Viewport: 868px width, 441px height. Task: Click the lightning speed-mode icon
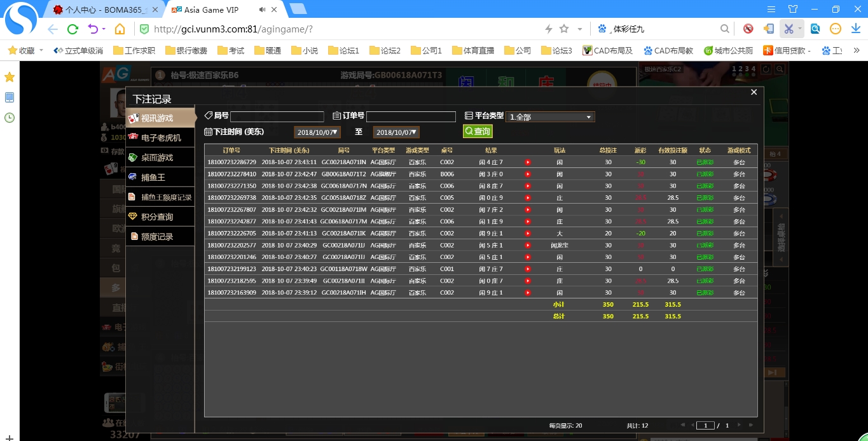point(549,29)
